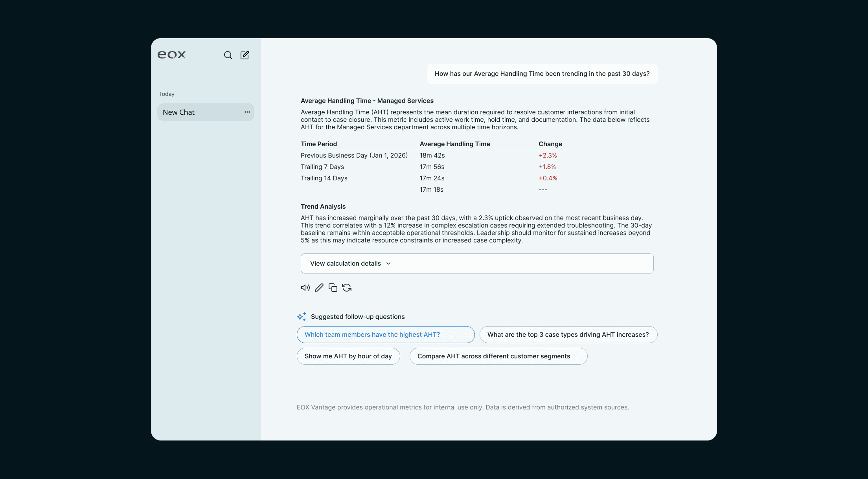Select Show me AHT by hour of day
This screenshot has width=868, height=479.
(x=348, y=356)
